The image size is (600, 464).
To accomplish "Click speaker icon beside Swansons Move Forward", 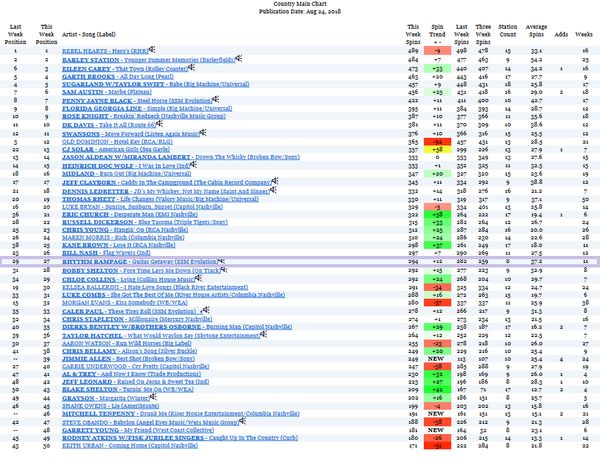I will [x=203, y=132].
